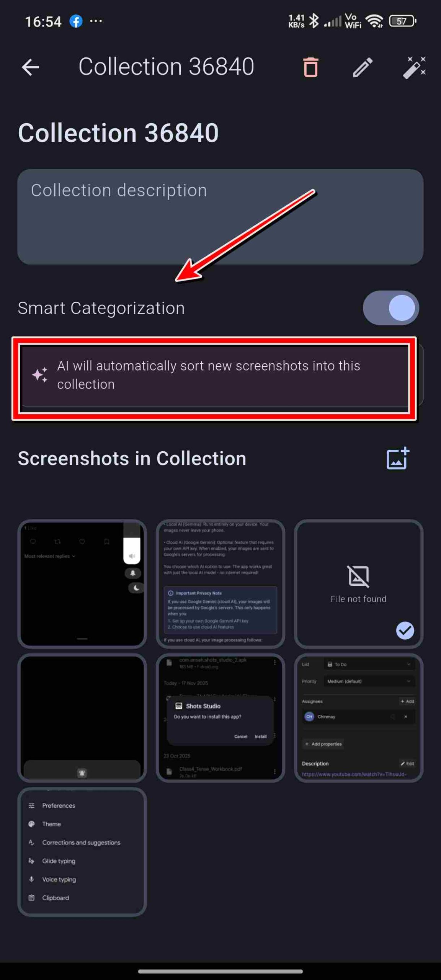The height and width of the screenshot is (980, 441).
Task: Delete collection with trash icon
Action: (310, 67)
